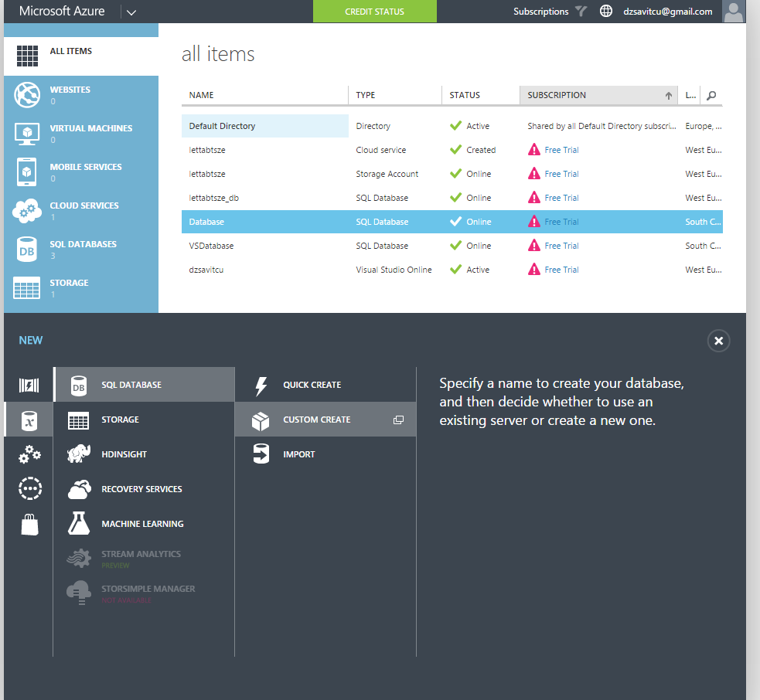This screenshot has height=700, width=760.
Task: Open the Cloud Services gear-cloud icon
Action: click(x=27, y=211)
